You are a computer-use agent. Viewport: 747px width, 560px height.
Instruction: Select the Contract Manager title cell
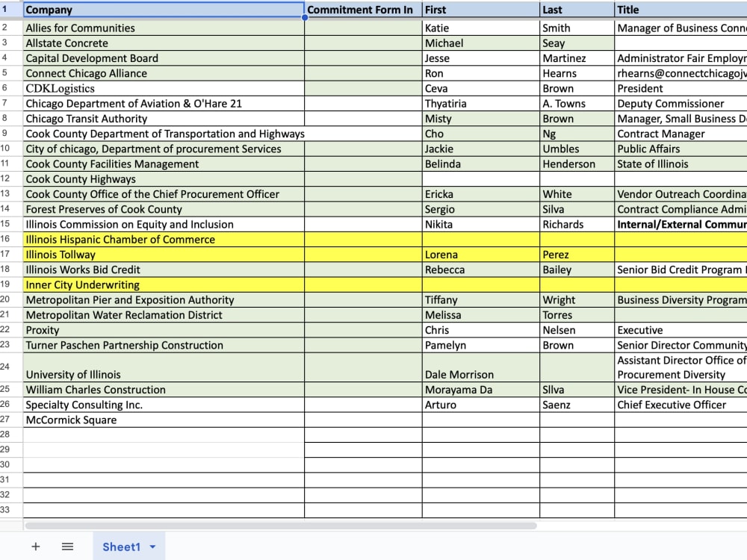pos(681,134)
